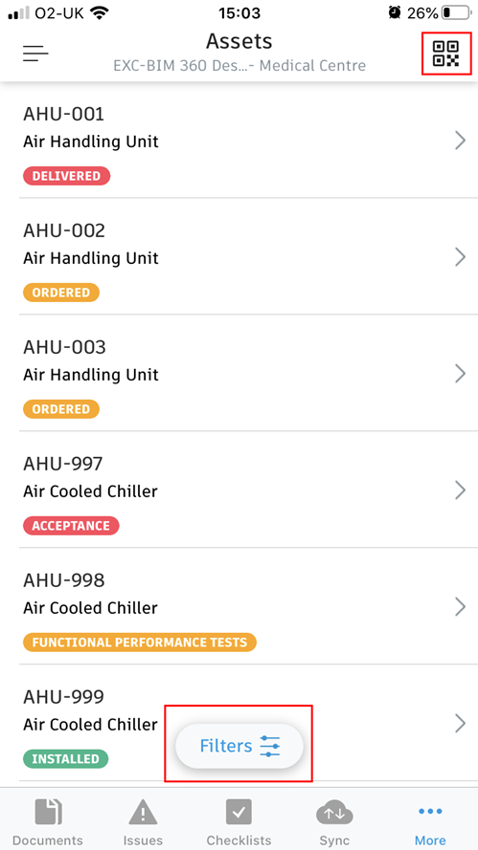Open the hamburger menu icon
The width and height of the screenshot is (478, 850).
click(35, 53)
